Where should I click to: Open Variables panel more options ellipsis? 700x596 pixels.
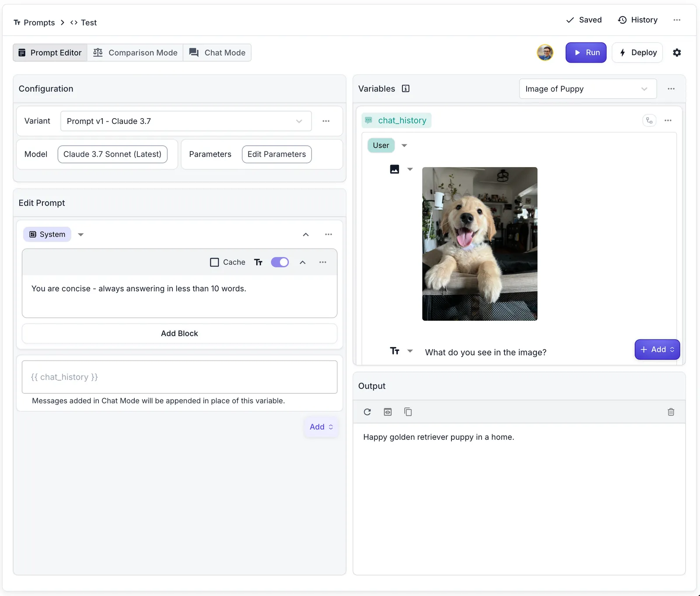click(x=671, y=89)
